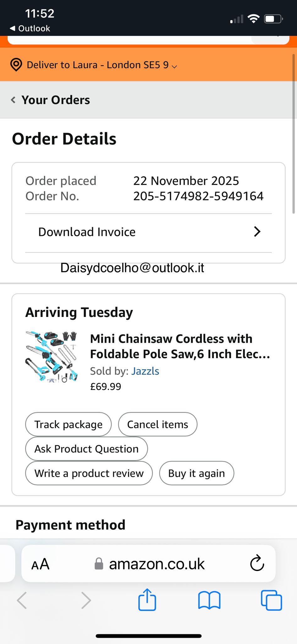This screenshot has height=644, width=297.
Task: Reload the amazon.co.uk page
Action: click(257, 563)
